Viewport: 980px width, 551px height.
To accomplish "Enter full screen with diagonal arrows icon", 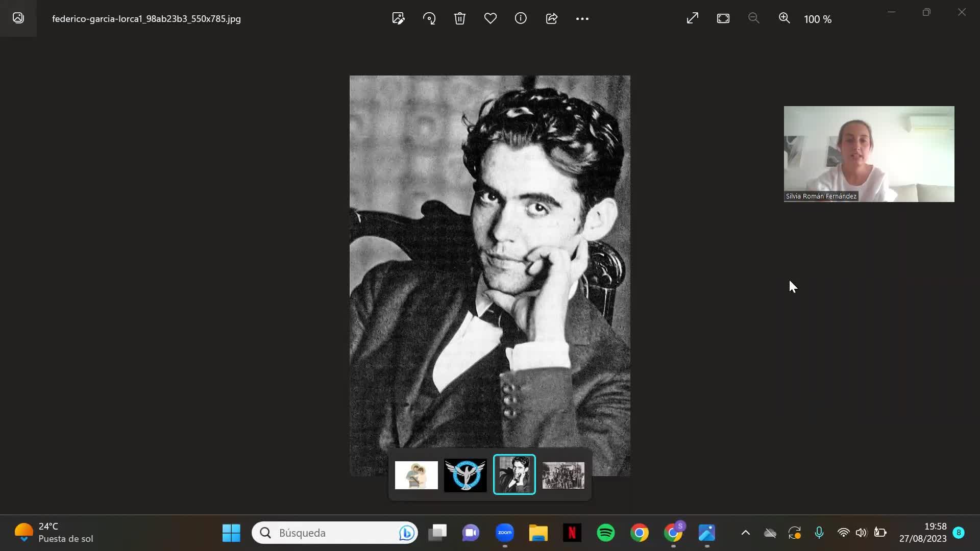I will click(x=692, y=19).
